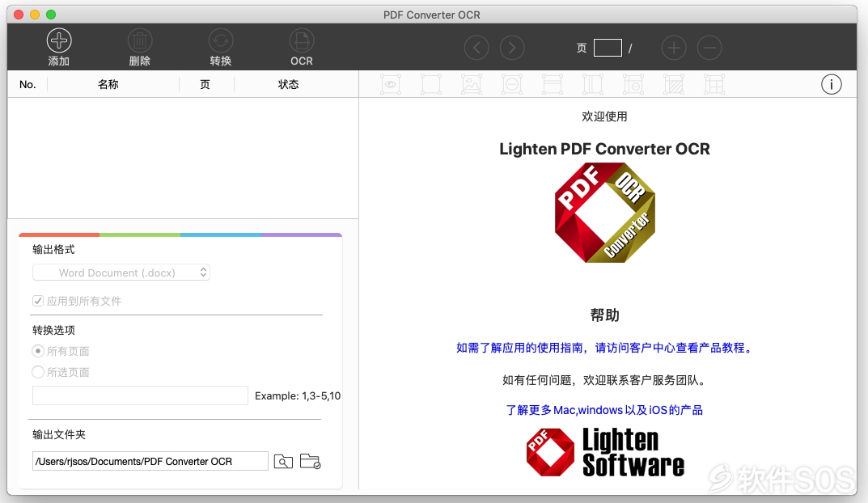
Task: Click the Example: 1,3-5,10 hint text
Action: coord(297,395)
